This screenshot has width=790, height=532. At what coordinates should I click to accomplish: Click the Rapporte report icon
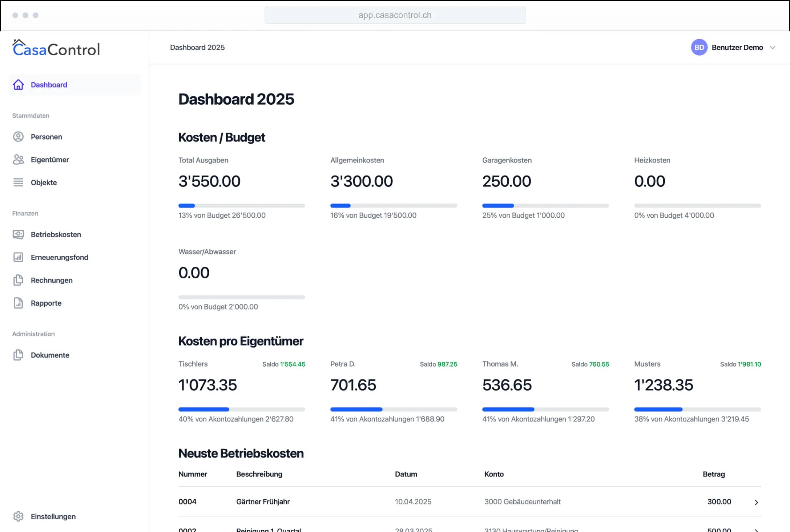point(18,303)
